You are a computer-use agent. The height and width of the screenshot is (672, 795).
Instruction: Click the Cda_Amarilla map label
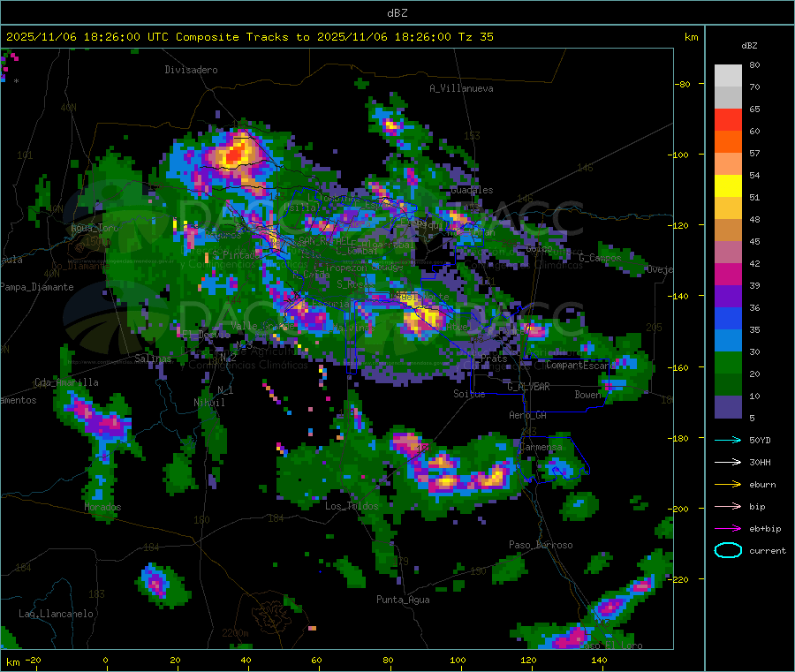66,382
